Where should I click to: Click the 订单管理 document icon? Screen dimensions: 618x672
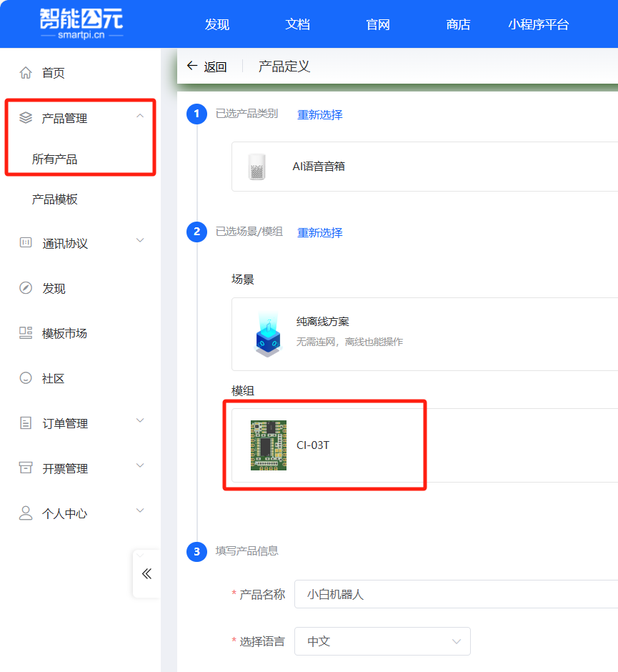click(x=26, y=423)
